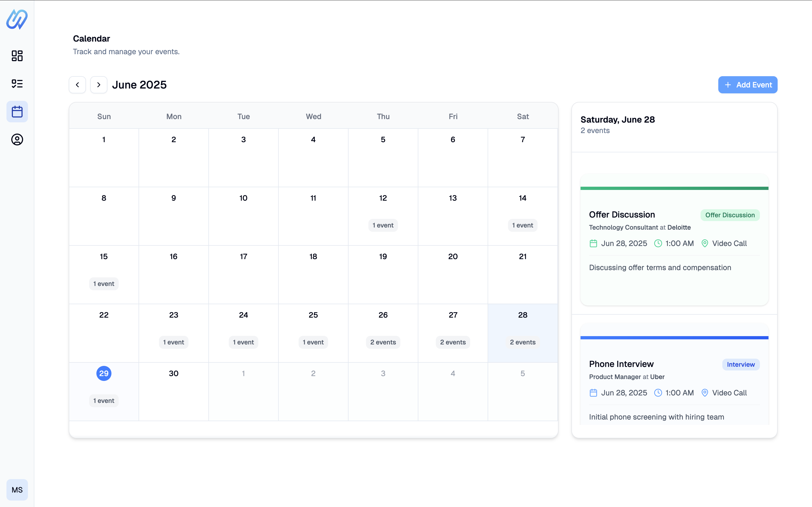
Task: Select June 14 with one event
Action: (x=523, y=198)
